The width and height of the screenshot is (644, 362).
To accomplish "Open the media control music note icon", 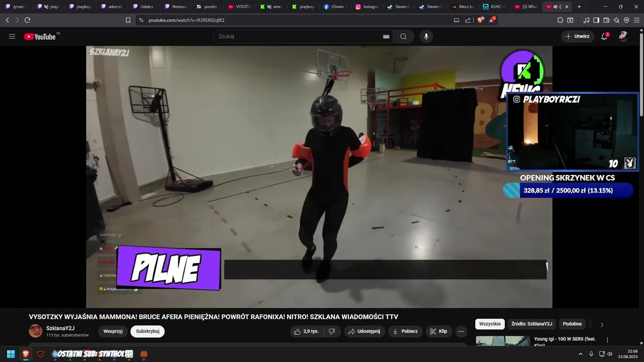I will (x=586, y=20).
